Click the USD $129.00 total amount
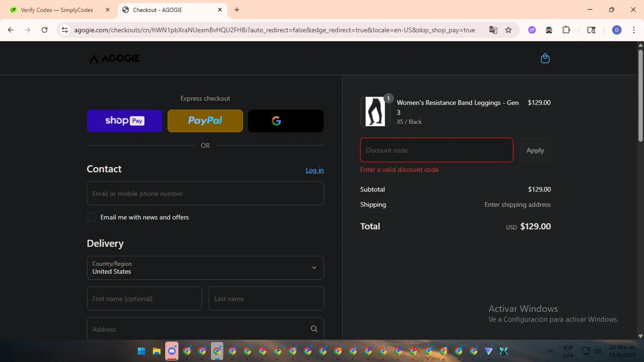 point(529,226)
